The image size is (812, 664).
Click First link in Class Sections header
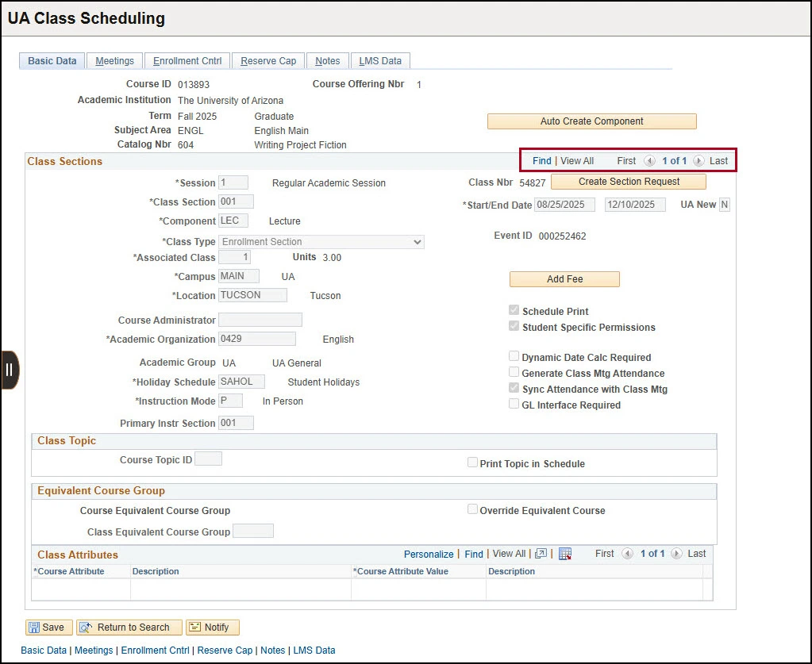[626, 161]
